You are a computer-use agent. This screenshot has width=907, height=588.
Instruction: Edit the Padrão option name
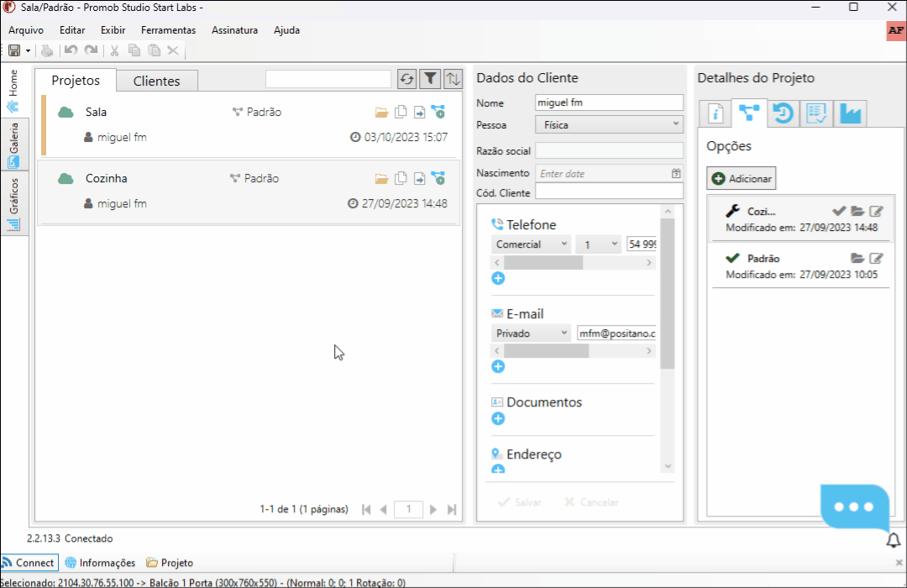click(876, 258)
